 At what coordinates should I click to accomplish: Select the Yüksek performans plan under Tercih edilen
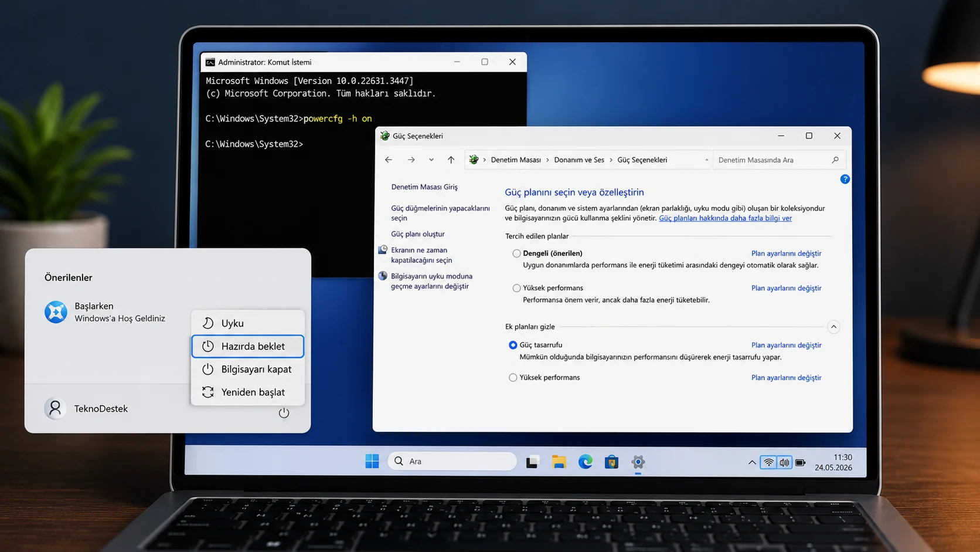[516, 288]
